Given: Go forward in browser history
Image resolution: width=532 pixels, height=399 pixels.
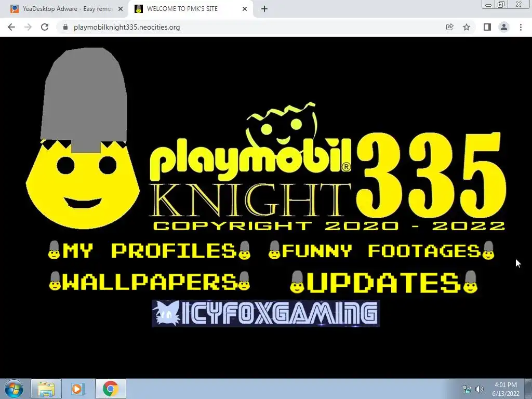Looking at the screenshot, I should (28, 27).
